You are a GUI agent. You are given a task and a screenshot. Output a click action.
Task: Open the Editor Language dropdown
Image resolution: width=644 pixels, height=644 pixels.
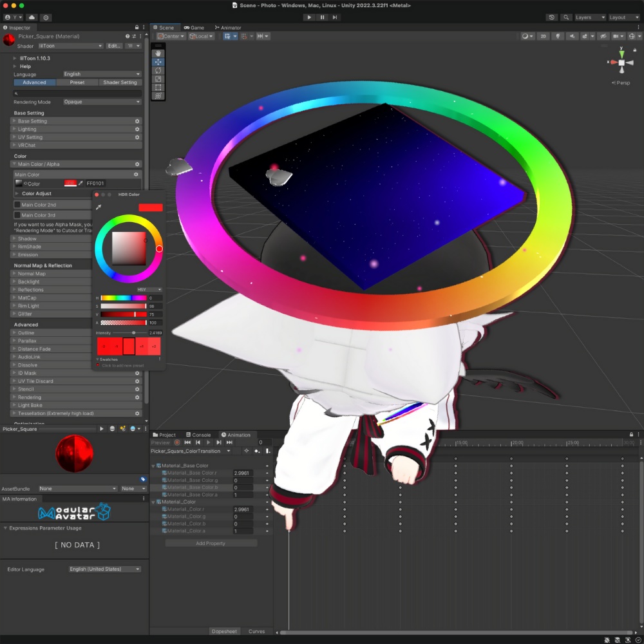click(105, 569)
